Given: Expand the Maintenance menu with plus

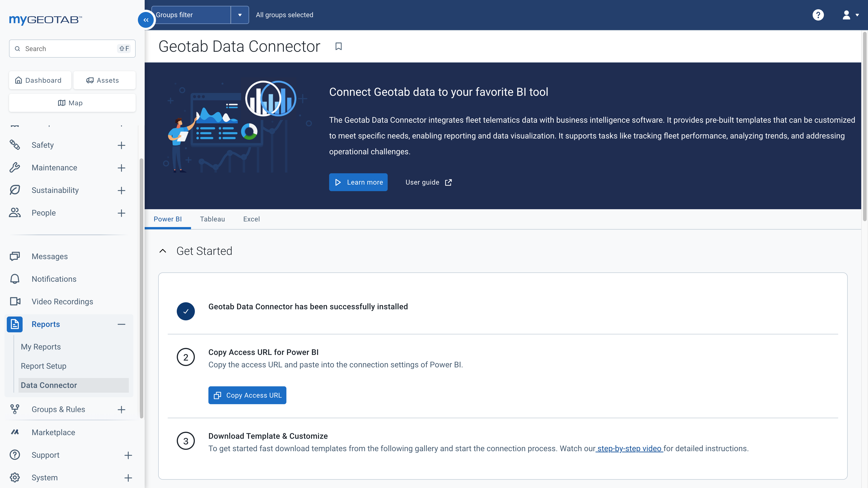Looking at the screenshot, I should click(121, 168).
